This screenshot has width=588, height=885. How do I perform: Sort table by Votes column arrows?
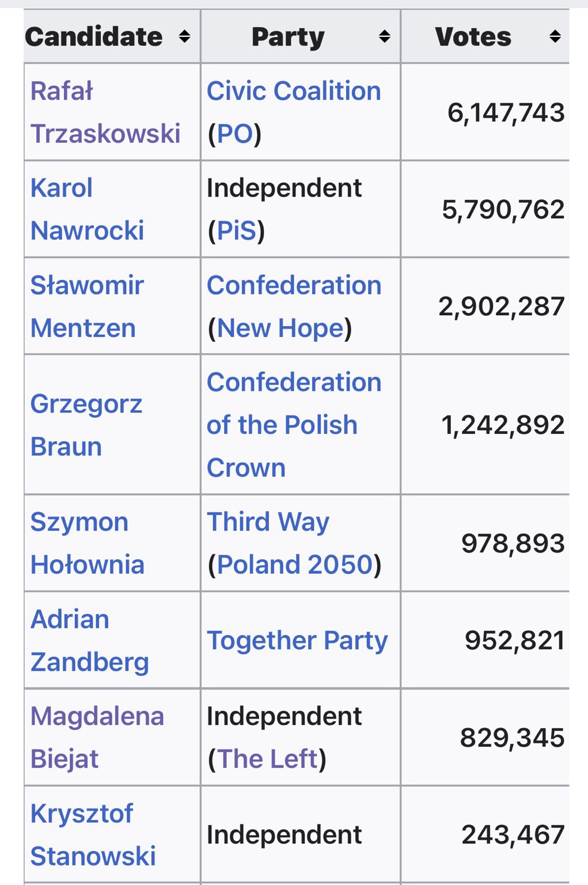[x=555, y=37]
